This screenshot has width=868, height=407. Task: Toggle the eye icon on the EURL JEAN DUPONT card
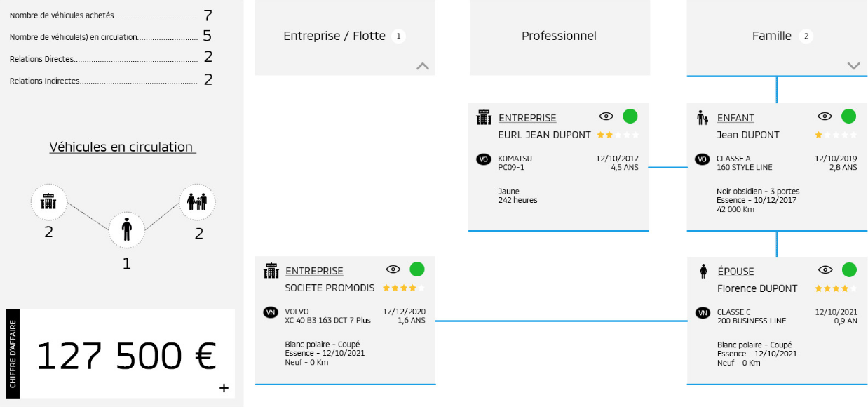pyautogui.click(x=606, y=116)
